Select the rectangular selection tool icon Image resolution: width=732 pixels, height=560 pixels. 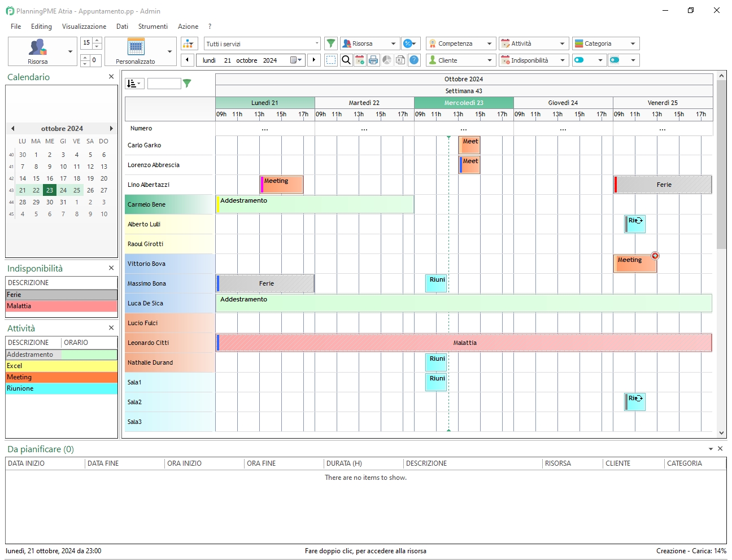331,60
